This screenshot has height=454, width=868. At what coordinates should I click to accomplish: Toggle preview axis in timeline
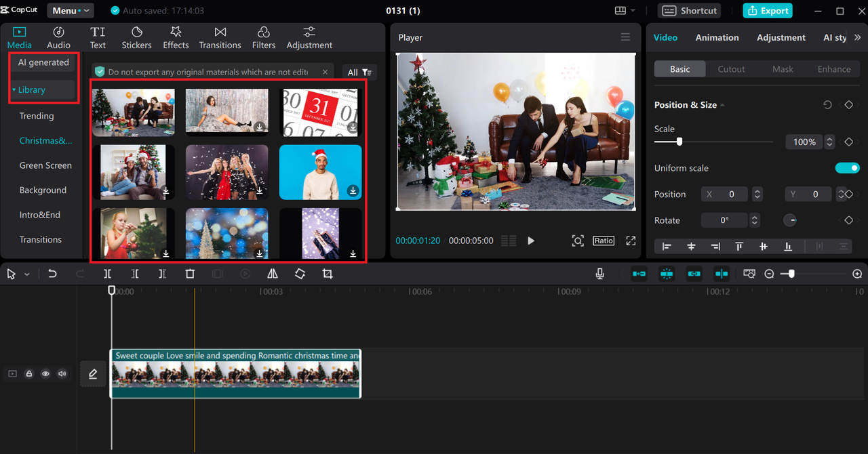pyautogui.click(x=722, y=274)
